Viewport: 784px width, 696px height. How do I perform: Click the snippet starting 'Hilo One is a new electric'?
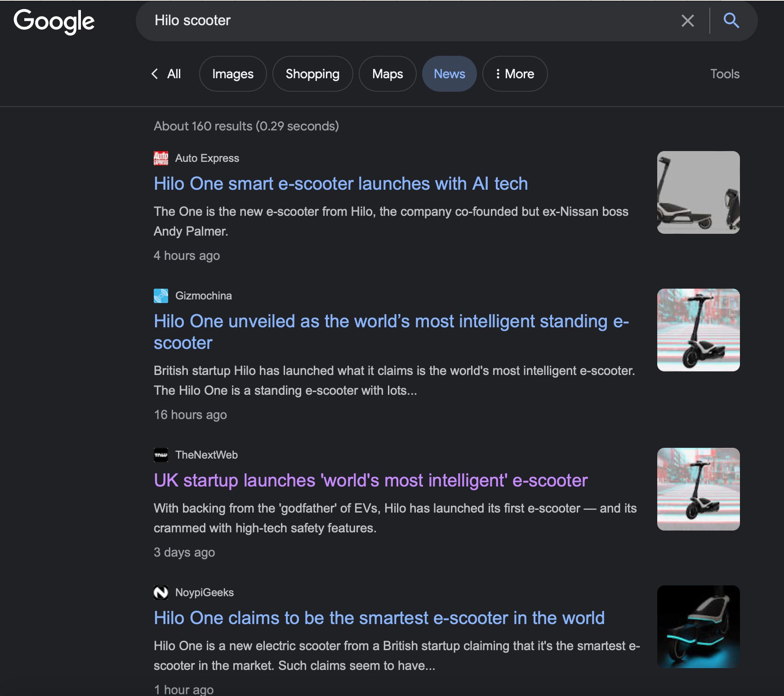397,656
